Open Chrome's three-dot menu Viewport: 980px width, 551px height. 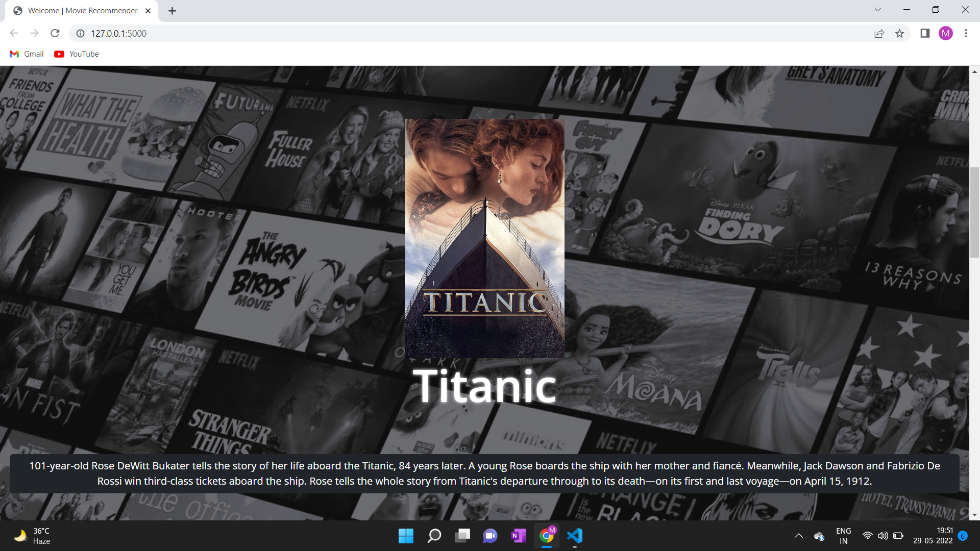coord(966,33)
